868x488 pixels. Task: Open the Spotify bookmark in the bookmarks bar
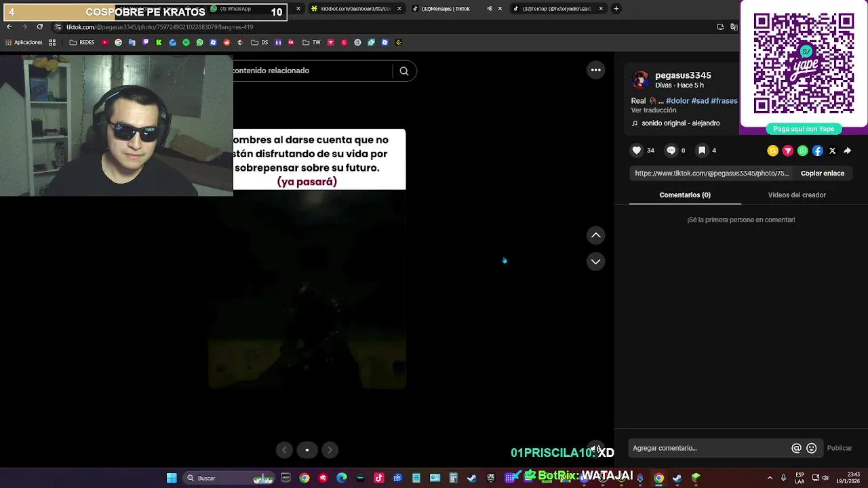click(x=186, y=42)
